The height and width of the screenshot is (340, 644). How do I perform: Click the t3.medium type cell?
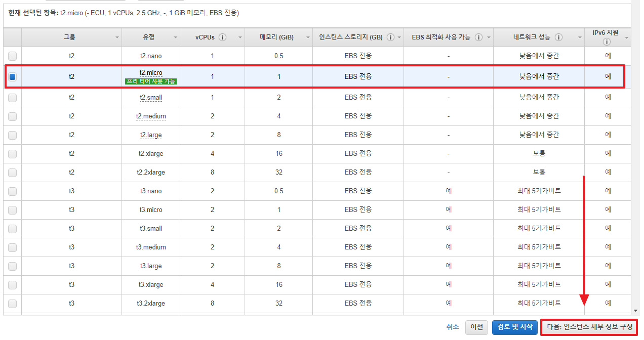151,247
